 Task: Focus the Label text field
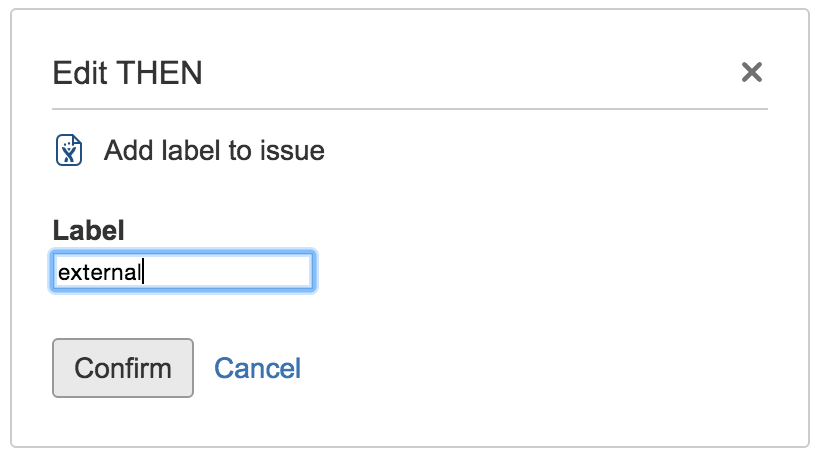point(182,271)
